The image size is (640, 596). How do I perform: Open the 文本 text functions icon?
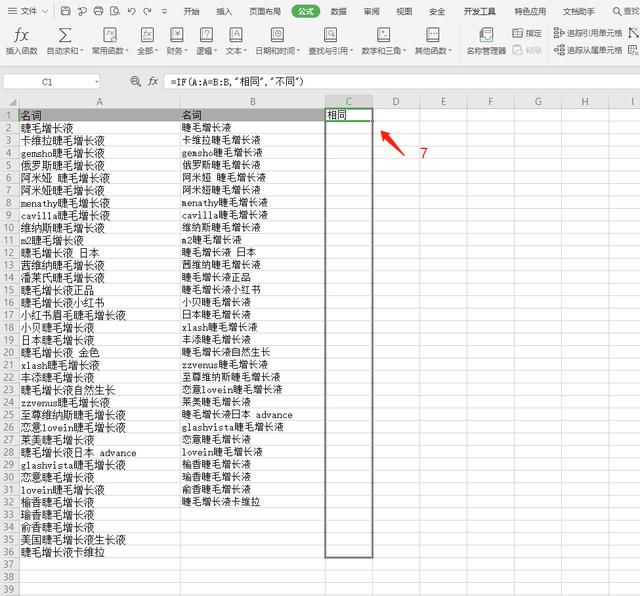click(236, 35)
